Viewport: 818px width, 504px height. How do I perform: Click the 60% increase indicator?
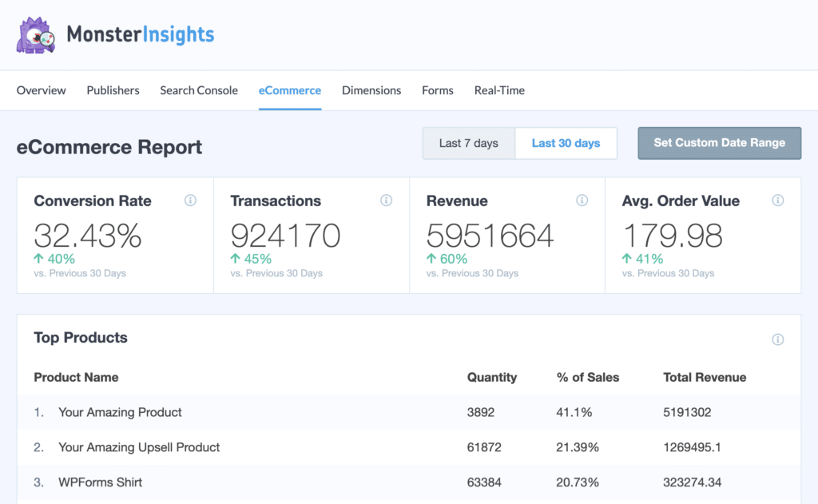447,259
